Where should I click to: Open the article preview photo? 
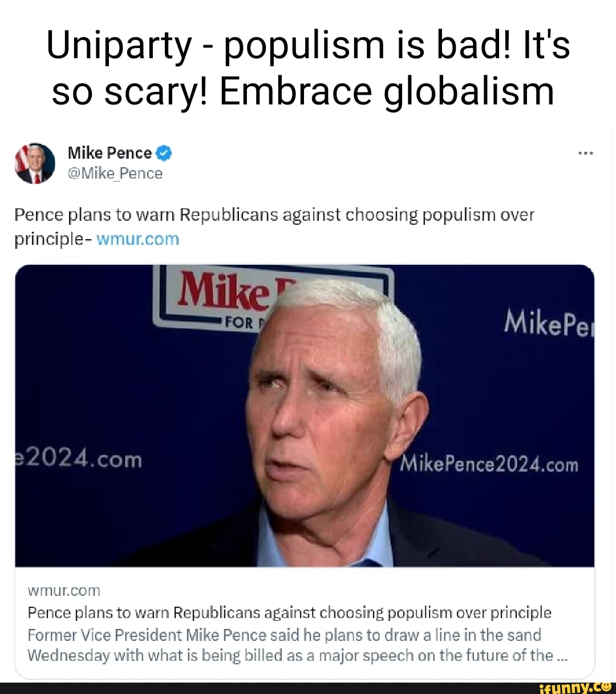[x=305, y=415]
